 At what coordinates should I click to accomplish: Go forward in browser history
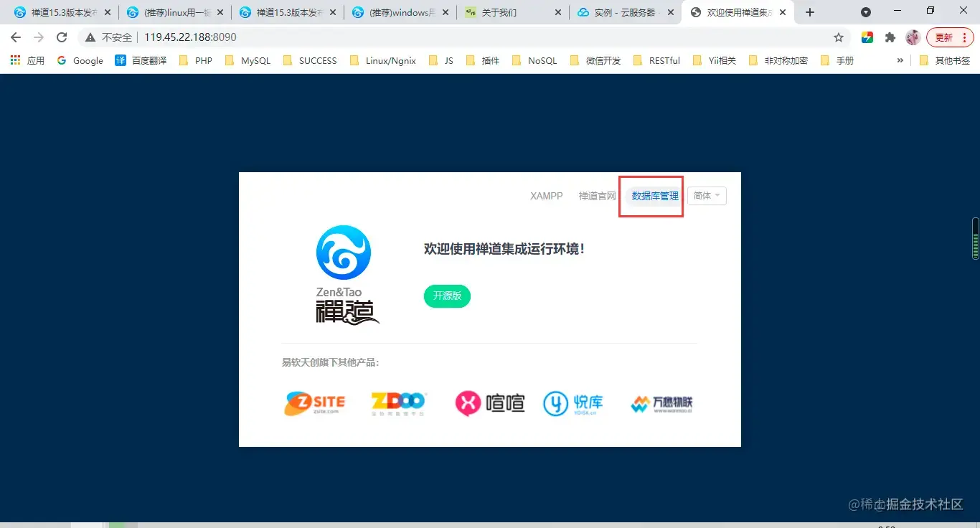tap(39, 37)
